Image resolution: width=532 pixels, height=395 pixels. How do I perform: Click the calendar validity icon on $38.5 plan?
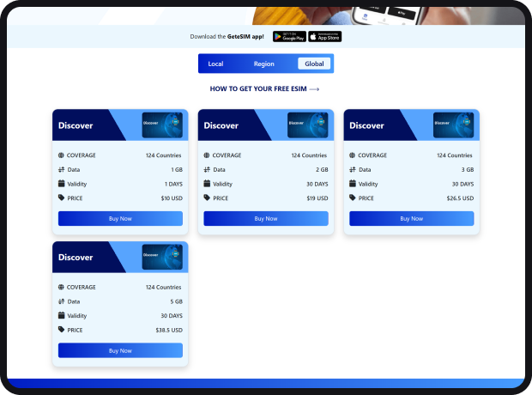tap(62, 315)
